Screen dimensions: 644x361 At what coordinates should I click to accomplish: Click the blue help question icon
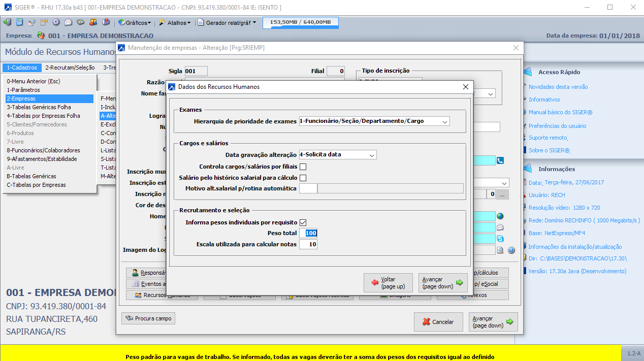coord(511,250)
